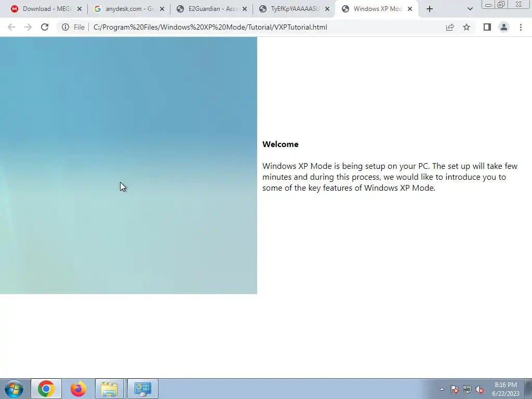The height and width of the screenshot is (399, 532).
Task: Open Windows Explorer from the taskbar
Action: 110,389
